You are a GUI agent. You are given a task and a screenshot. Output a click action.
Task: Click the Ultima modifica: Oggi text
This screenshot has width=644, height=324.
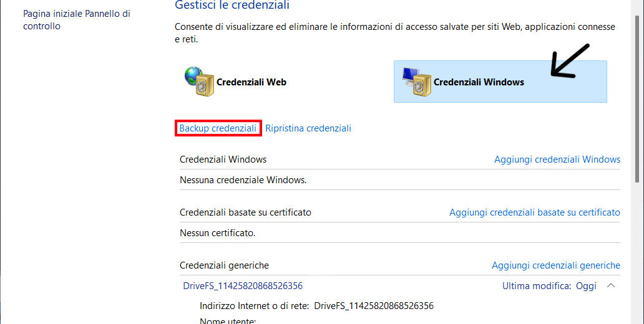click(549, 286)
